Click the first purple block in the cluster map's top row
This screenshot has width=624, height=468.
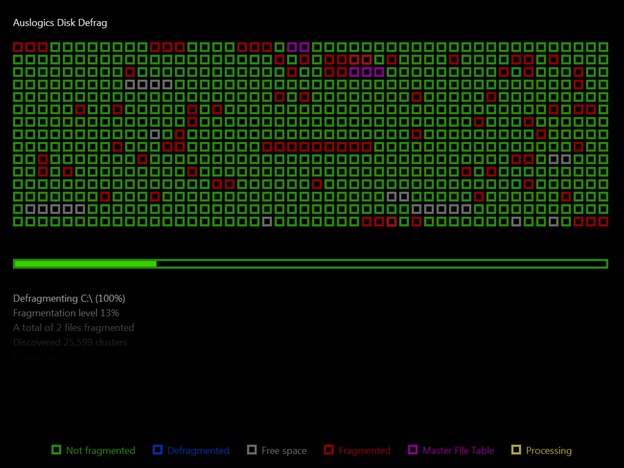pyautogui.click(x=292, y=47)
